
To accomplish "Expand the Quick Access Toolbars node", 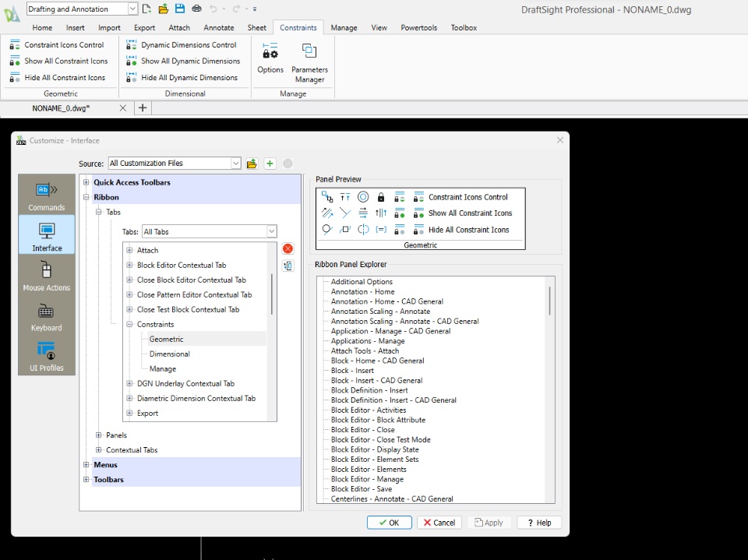I will pos(86,182).
